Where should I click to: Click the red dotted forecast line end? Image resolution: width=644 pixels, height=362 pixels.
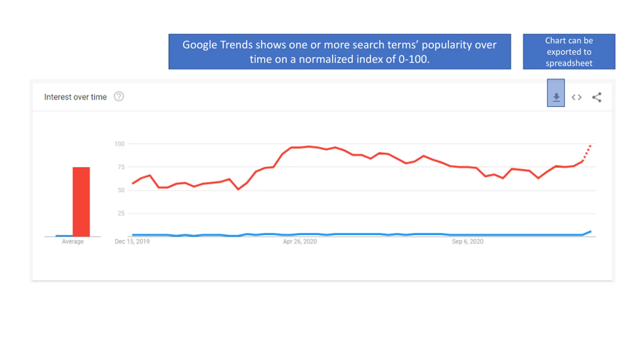(x=590, y=146)
